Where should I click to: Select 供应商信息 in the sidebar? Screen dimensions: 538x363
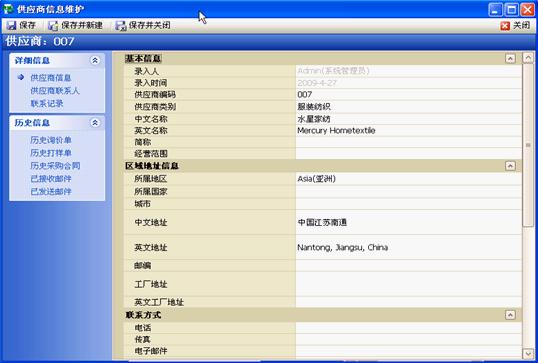tap(51, 78)
